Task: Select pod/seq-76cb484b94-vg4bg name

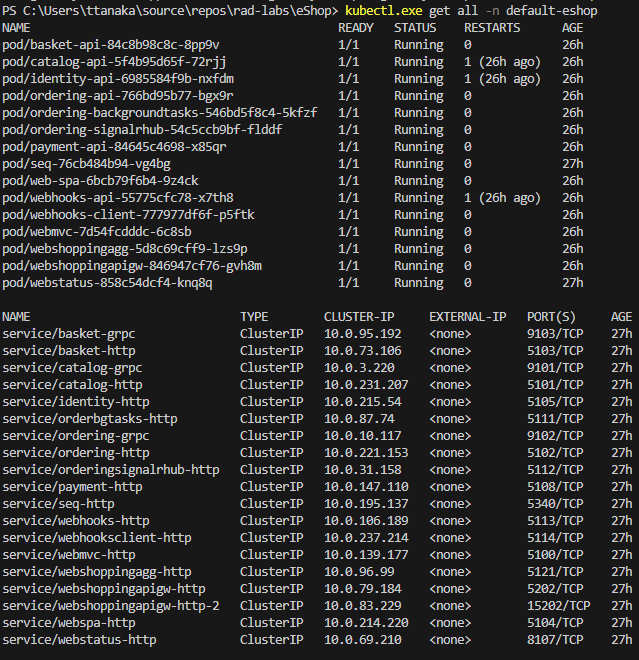Action: 86,164
